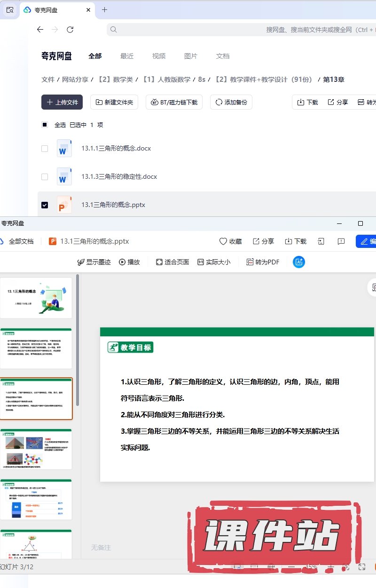Create a folder with 新建文件夹
Image resolution: width=376 pixels, height=588 pixels.
(114, 102)
